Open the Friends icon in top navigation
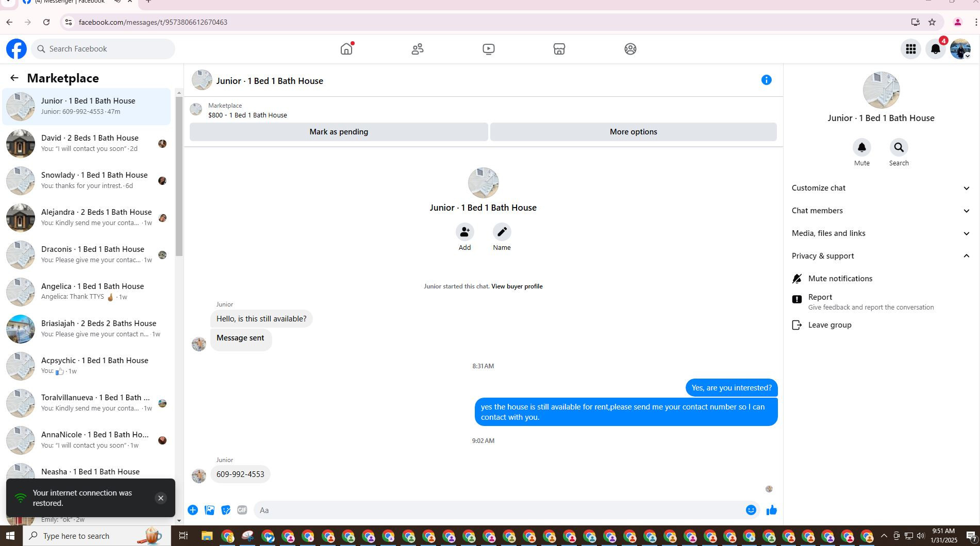Viewport: 980px width, 546px height. [x=418, y=49]
